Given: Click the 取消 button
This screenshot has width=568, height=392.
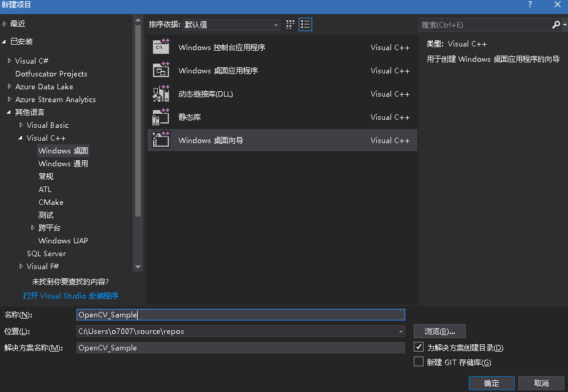Looking at the screenshot, I should click(541, 383).
